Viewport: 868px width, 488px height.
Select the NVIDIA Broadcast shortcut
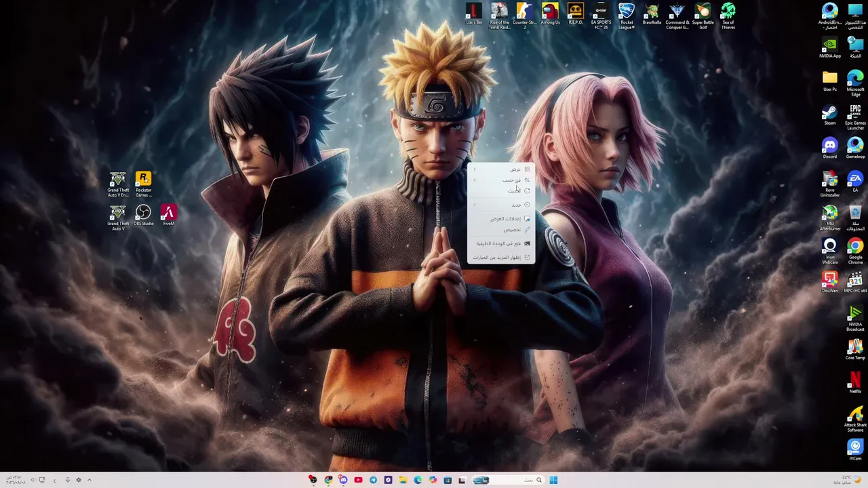[x=855, y=319]
